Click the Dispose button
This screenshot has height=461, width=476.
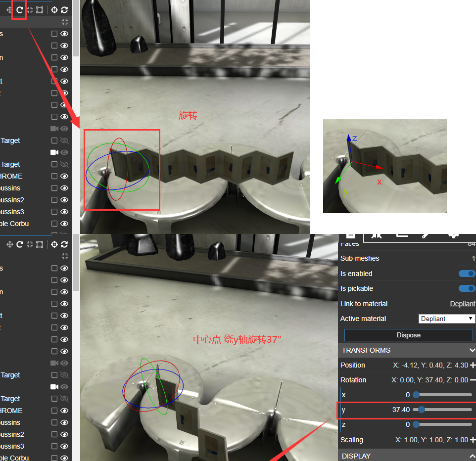coord(408,335)
